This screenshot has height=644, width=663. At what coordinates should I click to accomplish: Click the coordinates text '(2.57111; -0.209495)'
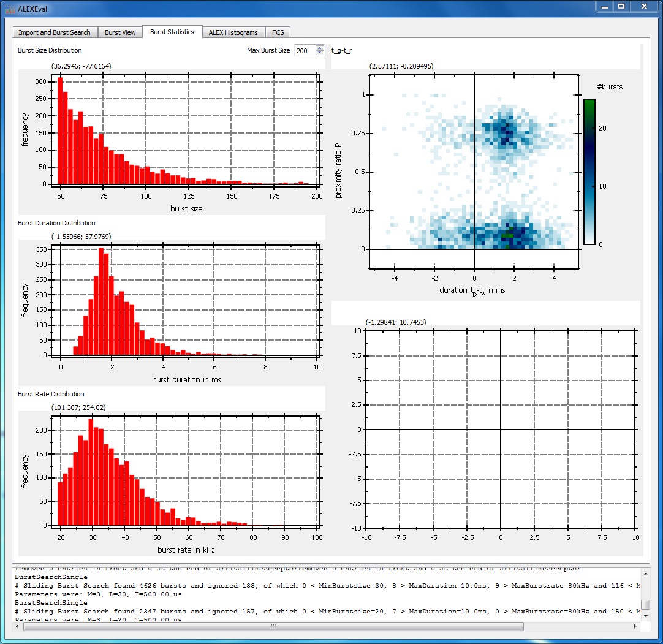(x=401, y=66)
